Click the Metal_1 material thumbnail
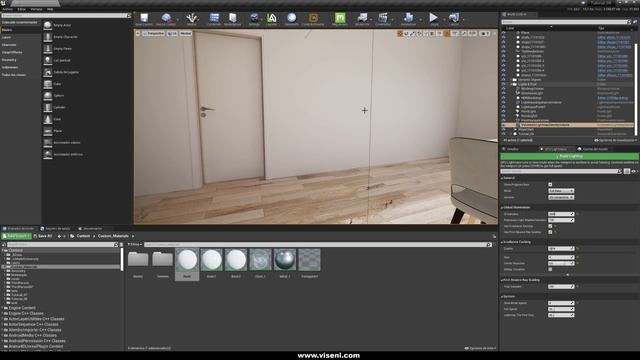640x360 pixels. 284,260
